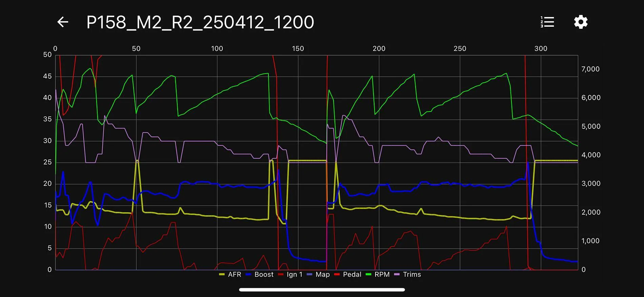Tap the 3,000 right-axis label
The width and height of the screenshot is (644, 297).
(x=590, y=183)
